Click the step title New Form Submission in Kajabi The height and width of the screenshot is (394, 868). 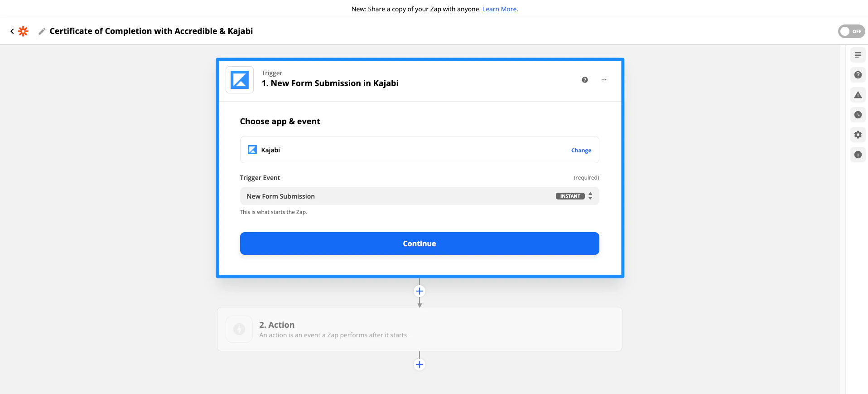click(x=330, y=83)
